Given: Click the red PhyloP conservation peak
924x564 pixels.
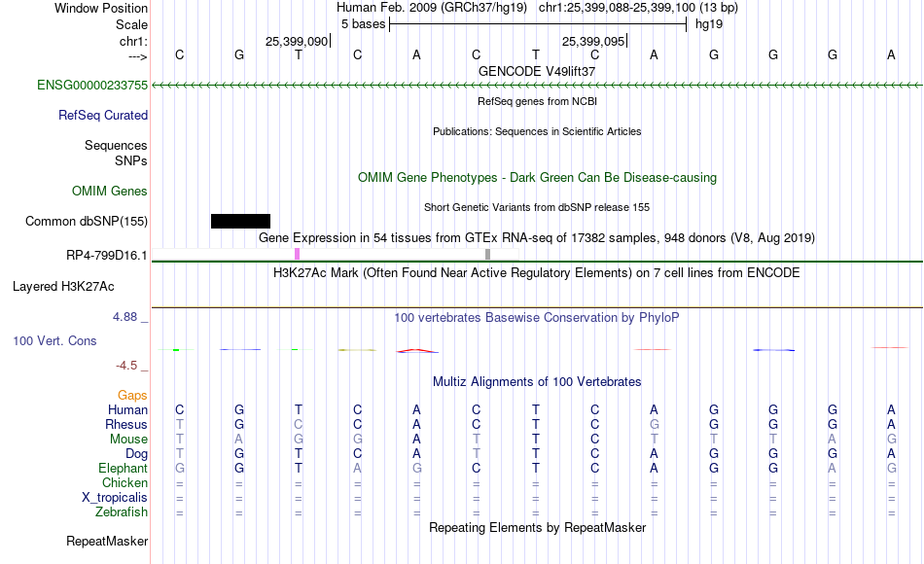Looking at the screenshot, I should (417, 351).
